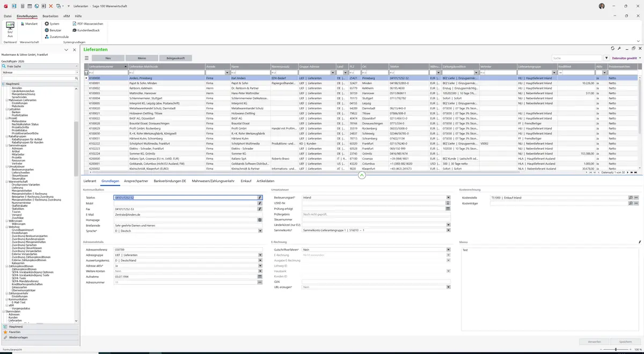Click the dial icon beside the Fax field
Image resolution: width=644 pixels, height=354 pixels.
260,209
